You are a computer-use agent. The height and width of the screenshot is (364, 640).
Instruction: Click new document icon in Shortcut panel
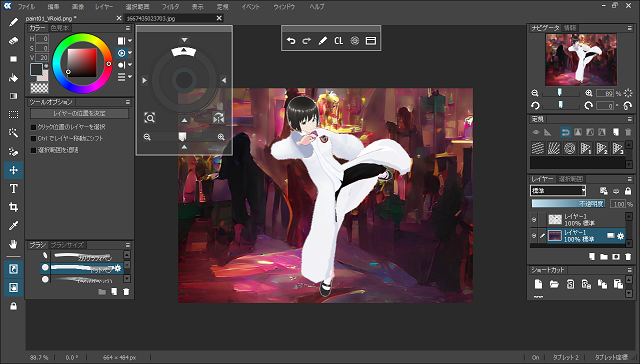point(538,284)
